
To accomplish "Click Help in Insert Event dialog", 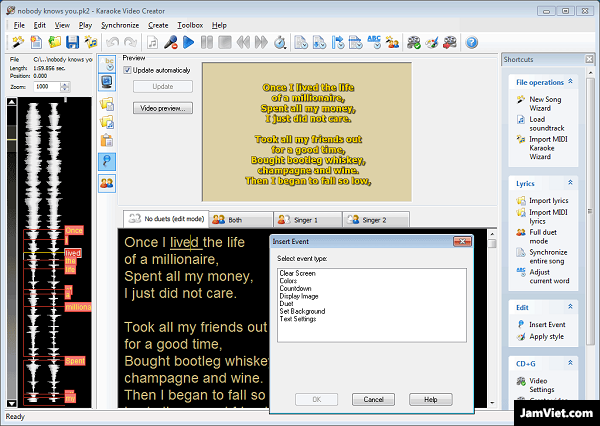I will click(430, 400).
